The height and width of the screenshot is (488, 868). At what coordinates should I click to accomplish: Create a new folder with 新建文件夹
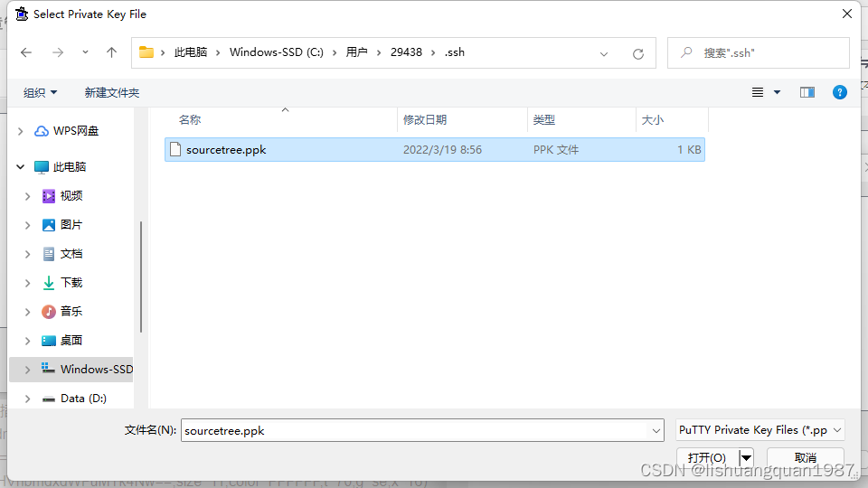pos(112,92)
